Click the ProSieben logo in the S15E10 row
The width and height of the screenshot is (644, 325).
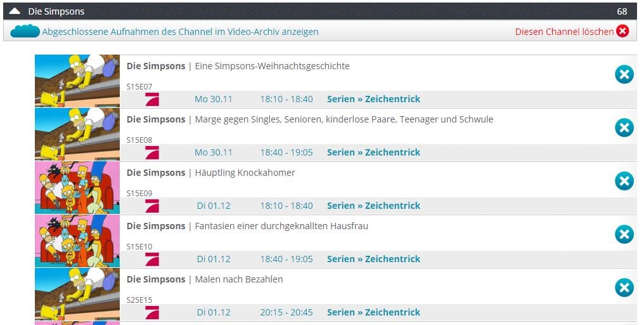pyautogui.click(x=152, y=259)
